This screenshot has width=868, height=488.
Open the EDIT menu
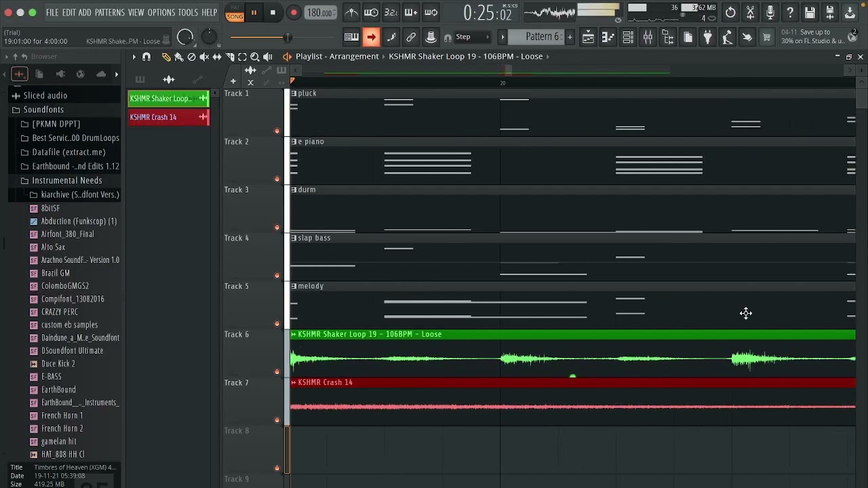(x=69, y=12)
